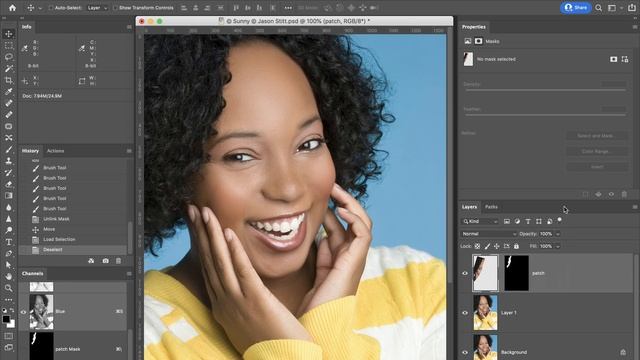Open the Layers panel menu
This screenshot has width=640, height=360.
pyautogui.click(x=635, y=207)
